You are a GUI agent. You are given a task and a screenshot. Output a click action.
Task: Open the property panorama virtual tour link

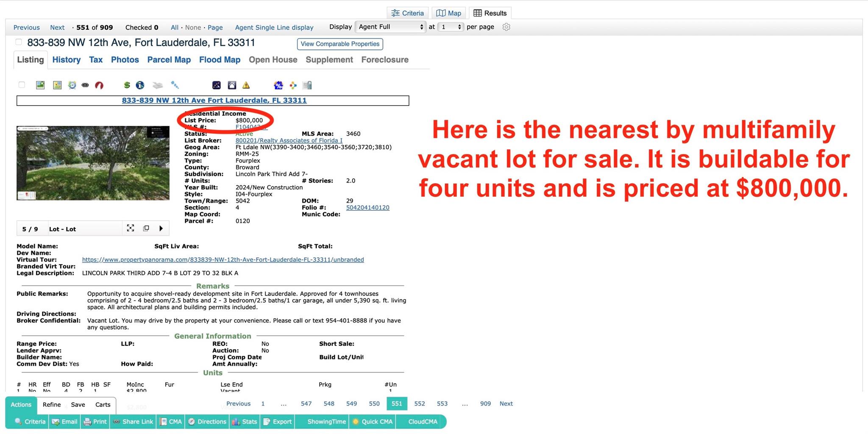coord(223,260)
